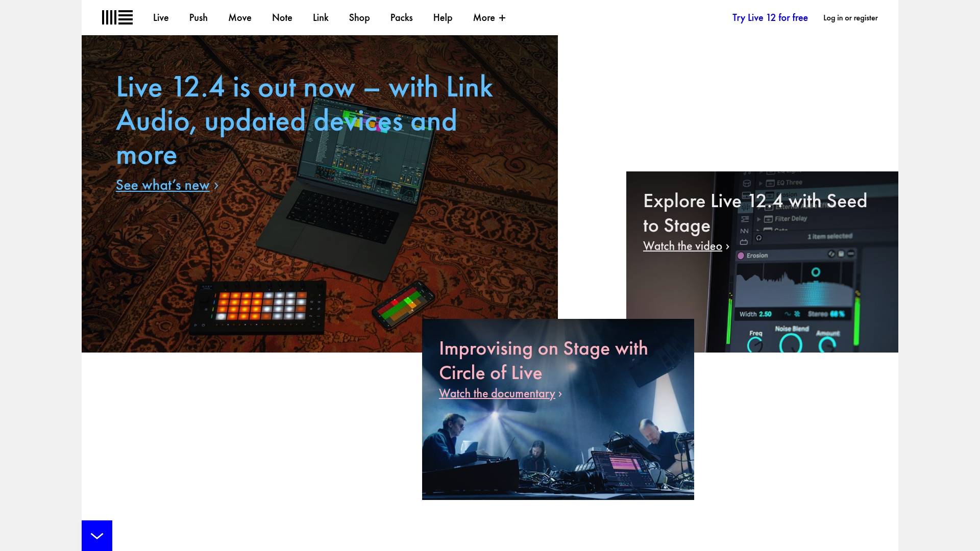Navigate to the Link page
This screenshot has width=980, height=551.
tap(321, 17)
